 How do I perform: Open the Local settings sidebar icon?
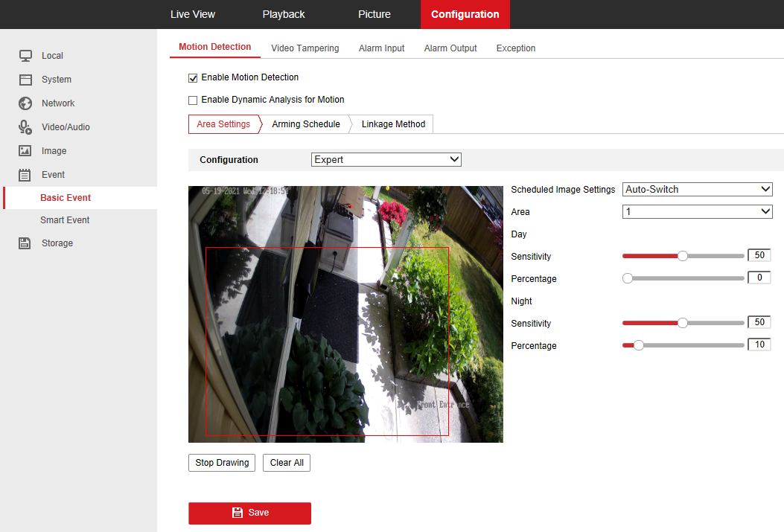24,55
